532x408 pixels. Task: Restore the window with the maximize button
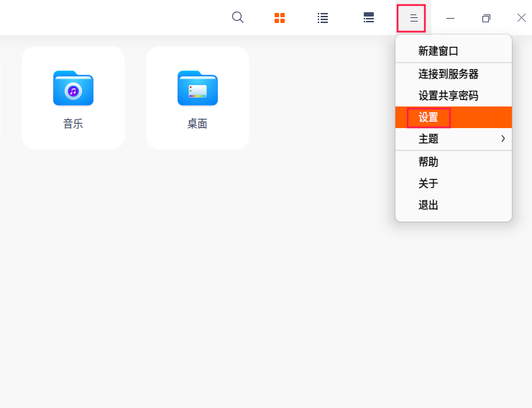click(x=486, y=18)
